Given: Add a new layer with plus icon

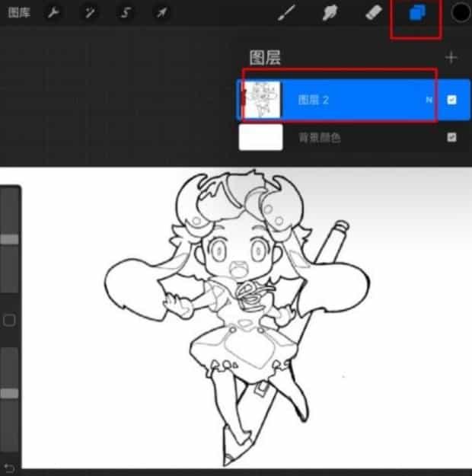Looking at the screenshot, I should (451, 57).
